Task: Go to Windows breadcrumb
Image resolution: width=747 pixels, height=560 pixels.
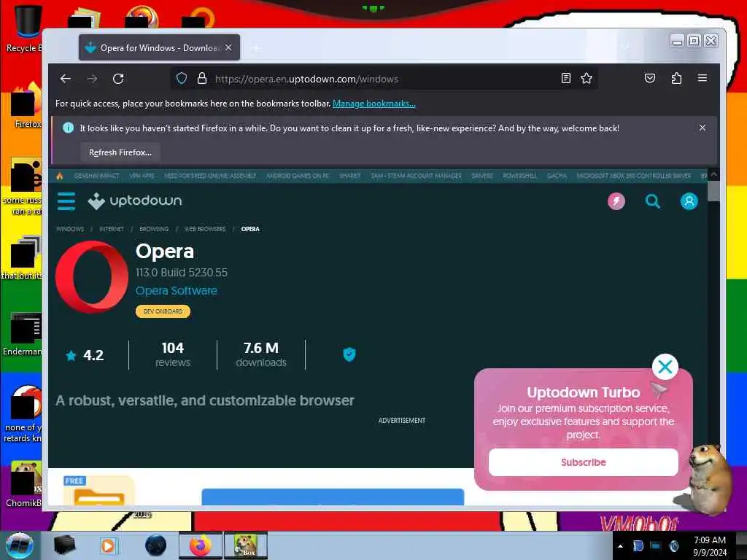Action: pyautogui.click(x=70, y=229)
